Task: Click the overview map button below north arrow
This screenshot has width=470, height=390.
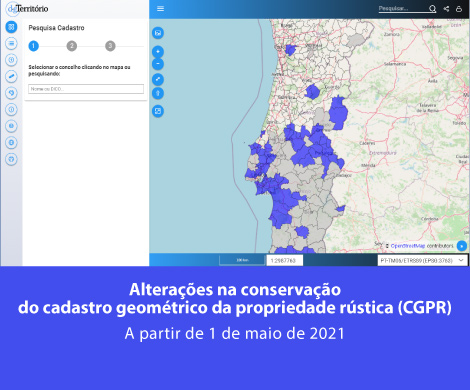Action: [x=158, y=111]
